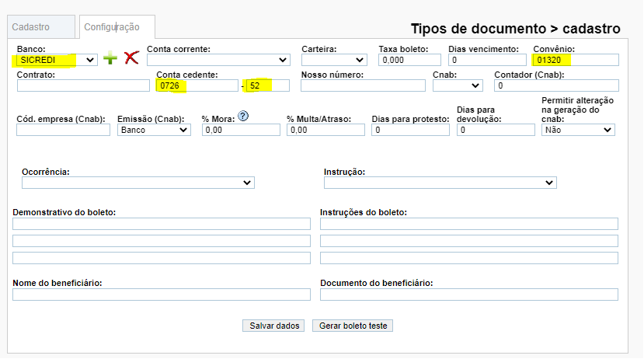
Task: Open the Emissão (Cnab) dropdown
Action: [154, 131]
